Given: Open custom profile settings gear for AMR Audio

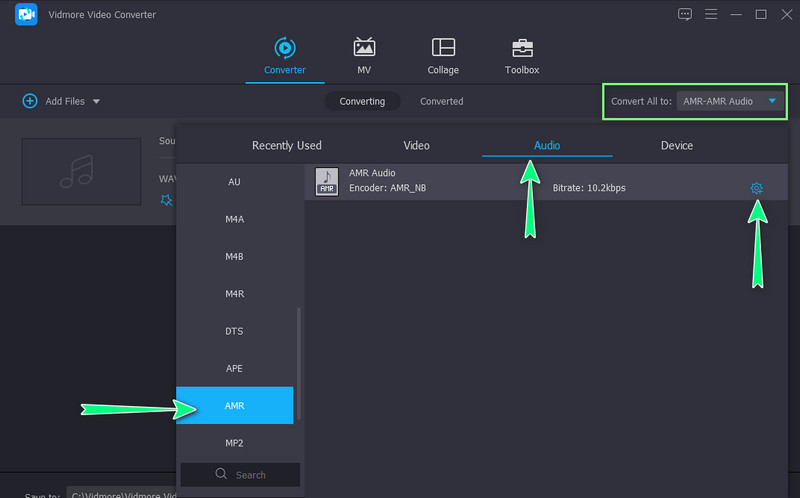Looking at the screenshot, I should [756, 188].
